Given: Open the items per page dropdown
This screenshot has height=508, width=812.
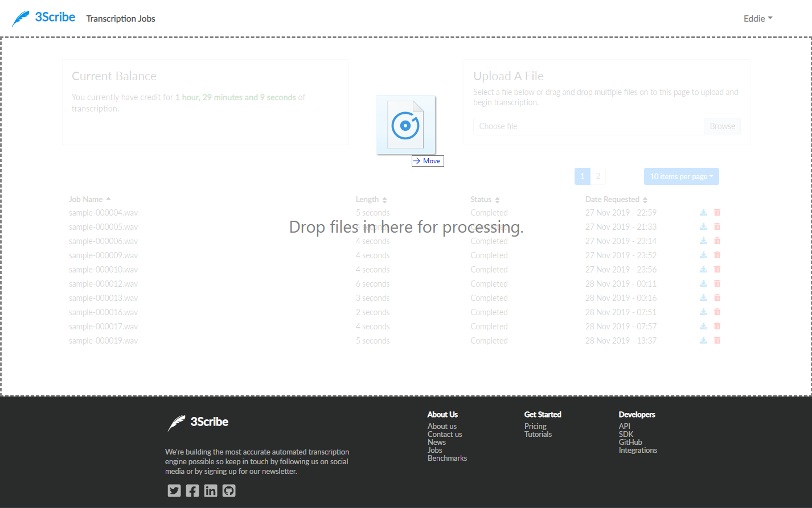Looking at the screenshot, I should 681,176.
